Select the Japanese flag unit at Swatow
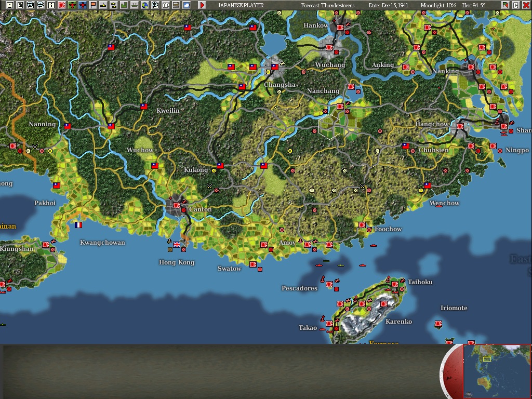Image resolution: width=532 pixels, height=399 pixels. tap(253, 264)
